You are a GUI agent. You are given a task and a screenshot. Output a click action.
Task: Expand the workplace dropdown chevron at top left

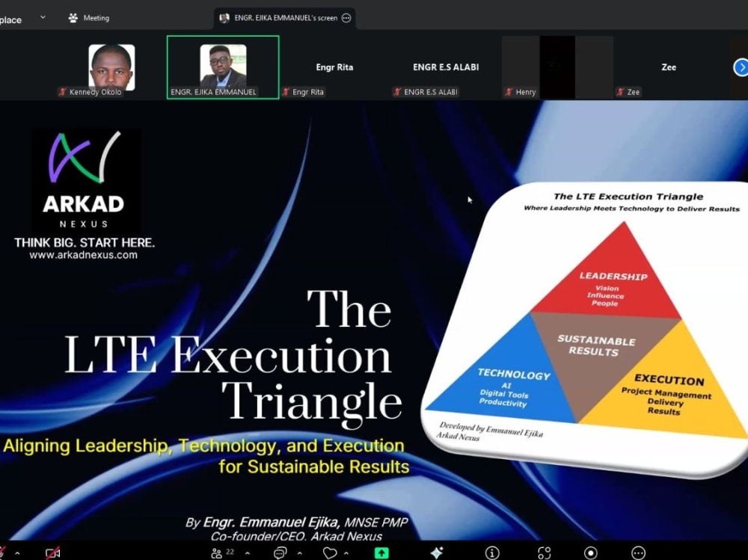tap(43, 17)
